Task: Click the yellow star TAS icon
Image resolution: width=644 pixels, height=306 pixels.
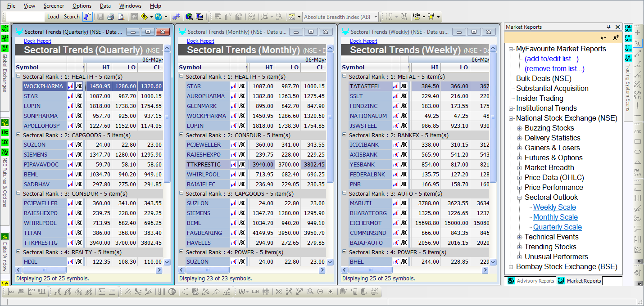Action: (x=431, y=17)
